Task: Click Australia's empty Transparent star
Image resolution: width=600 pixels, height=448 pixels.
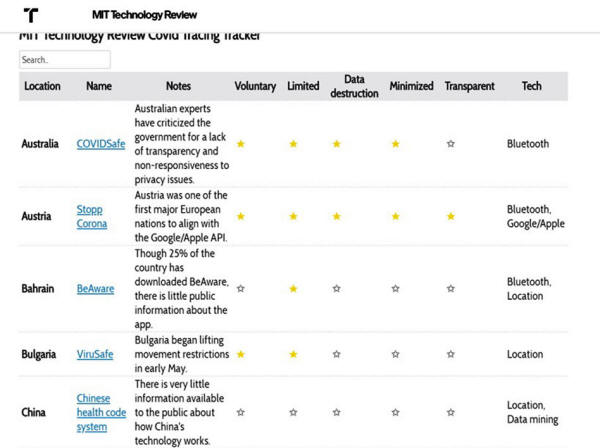Action: pos(451,144)
